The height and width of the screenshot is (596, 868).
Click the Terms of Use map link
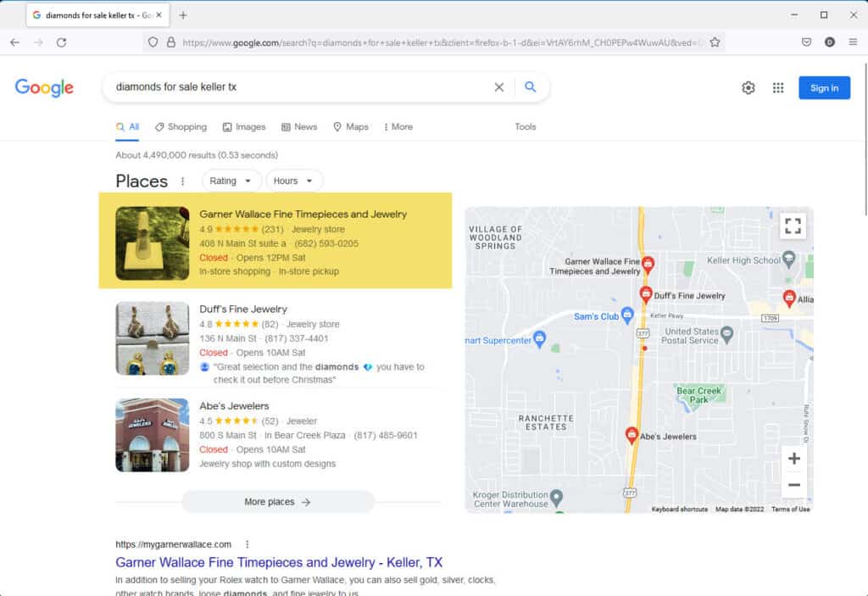[x=791, y=509]
